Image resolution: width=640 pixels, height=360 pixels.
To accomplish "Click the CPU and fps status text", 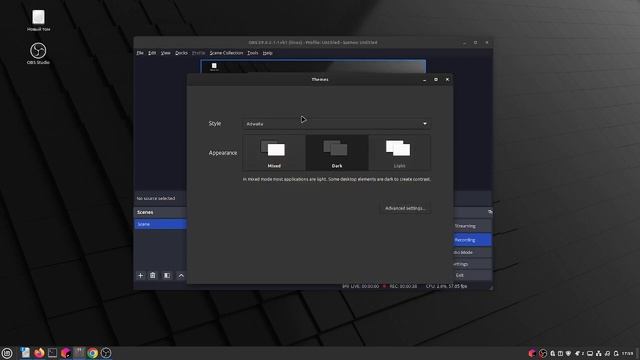I will click(x=447, y=287).
